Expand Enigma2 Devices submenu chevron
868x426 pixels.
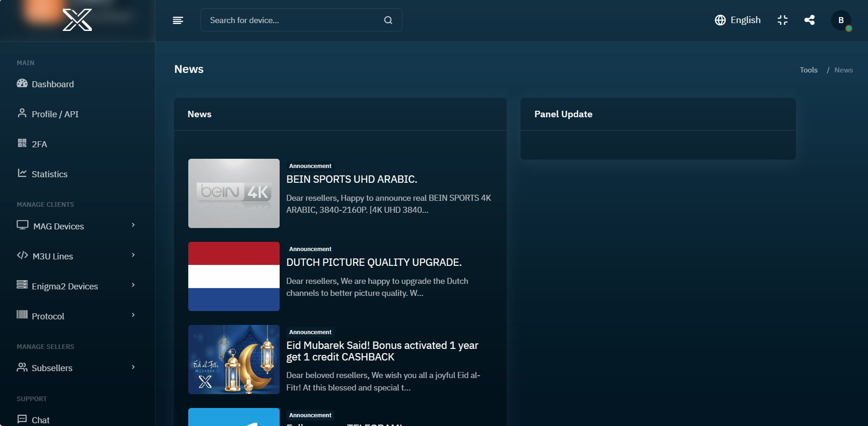coord(133,285)
